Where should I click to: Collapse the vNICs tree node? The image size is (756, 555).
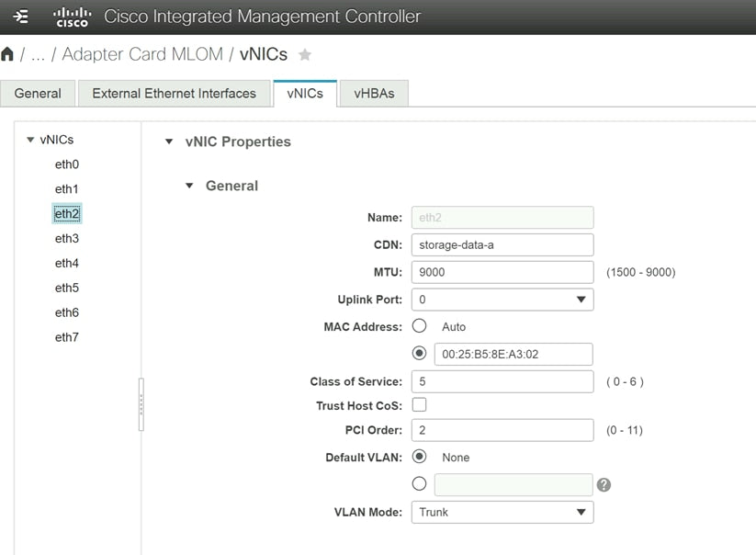(30, 140)
